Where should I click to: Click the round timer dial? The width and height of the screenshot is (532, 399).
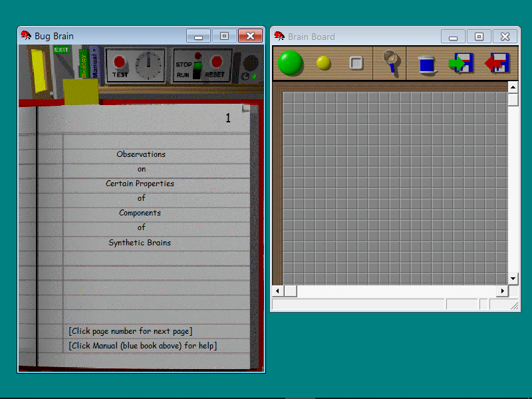coord(148,65)
